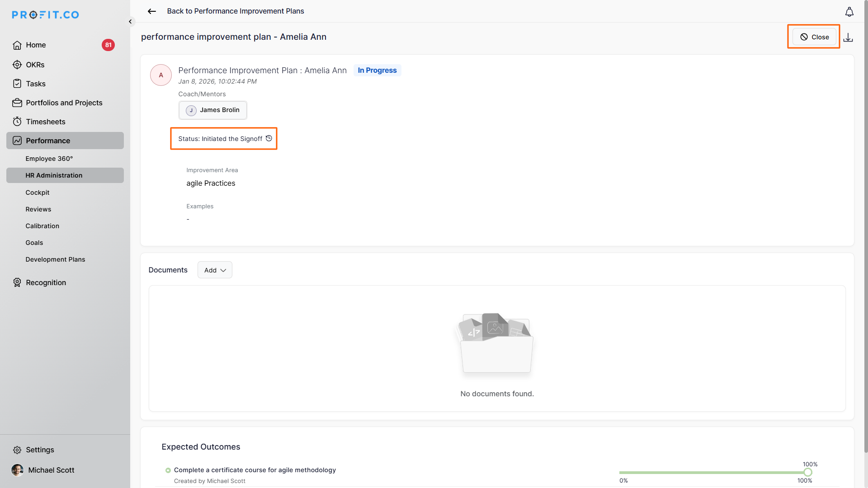This screenshot has width=868, height=488.
Task: Open Development Plans submenu item
Action: 55,259
